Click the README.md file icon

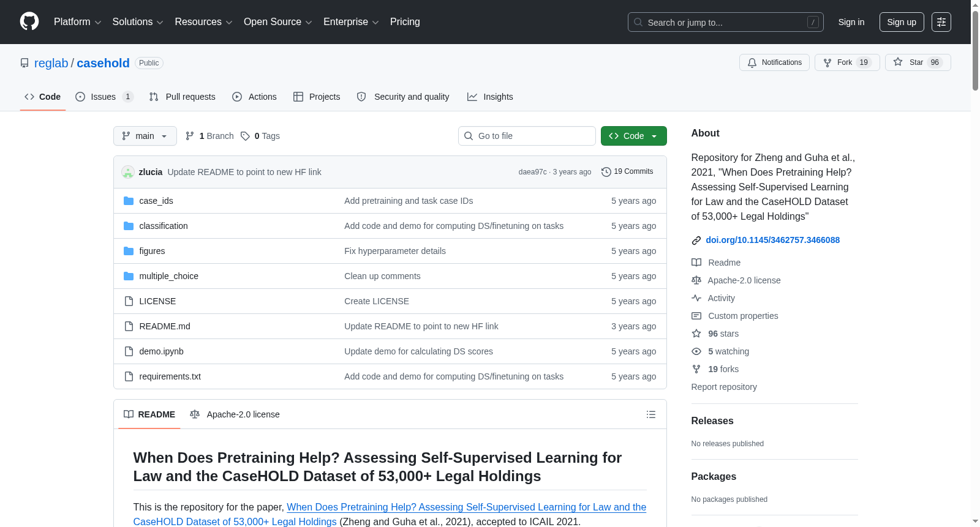pos(129,326)
